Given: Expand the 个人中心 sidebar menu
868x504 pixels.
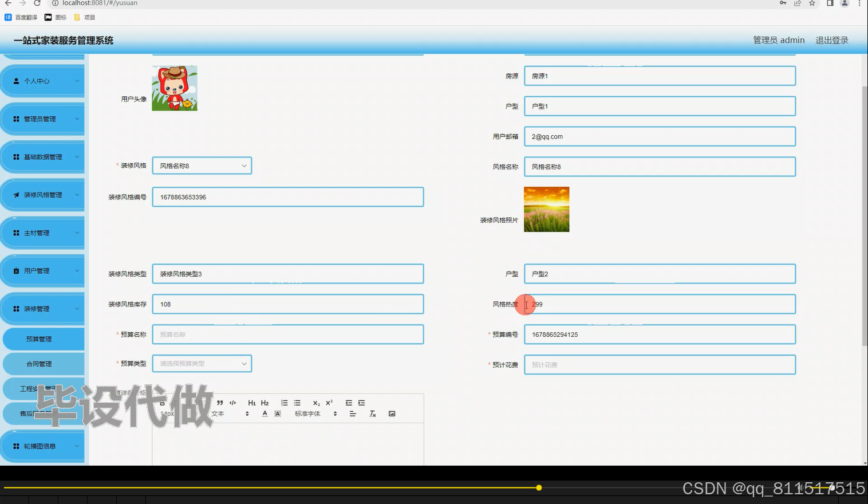Looking at the screenshot, I should (x=42, y=81).
